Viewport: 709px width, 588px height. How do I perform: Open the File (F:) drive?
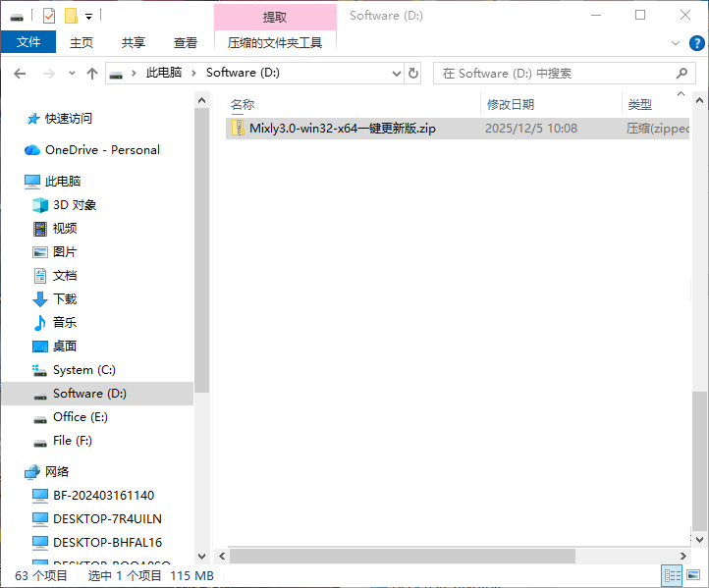coord(73,441)
